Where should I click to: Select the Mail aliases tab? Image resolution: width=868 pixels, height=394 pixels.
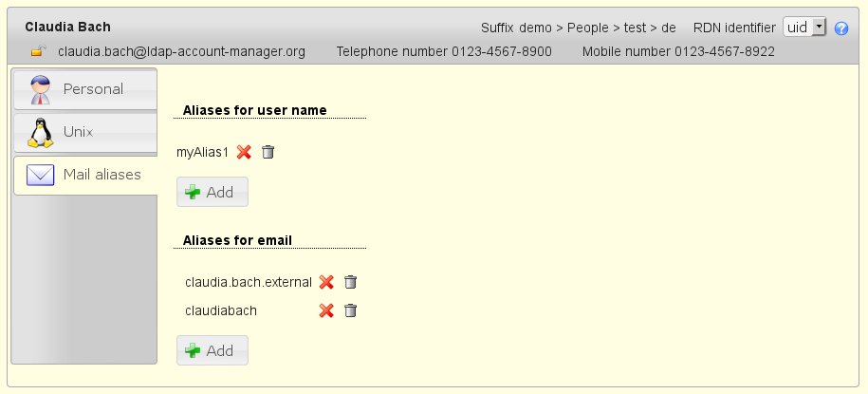coord(84,175)
